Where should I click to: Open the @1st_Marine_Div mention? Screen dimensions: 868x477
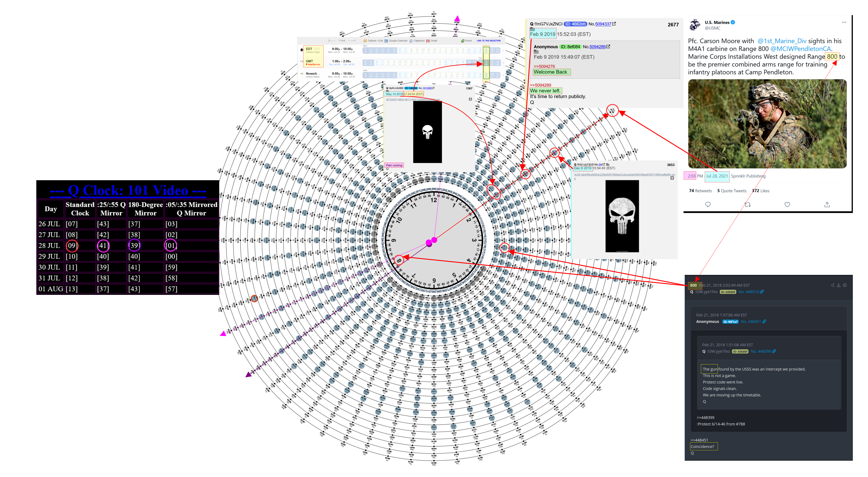coord(782,41)
